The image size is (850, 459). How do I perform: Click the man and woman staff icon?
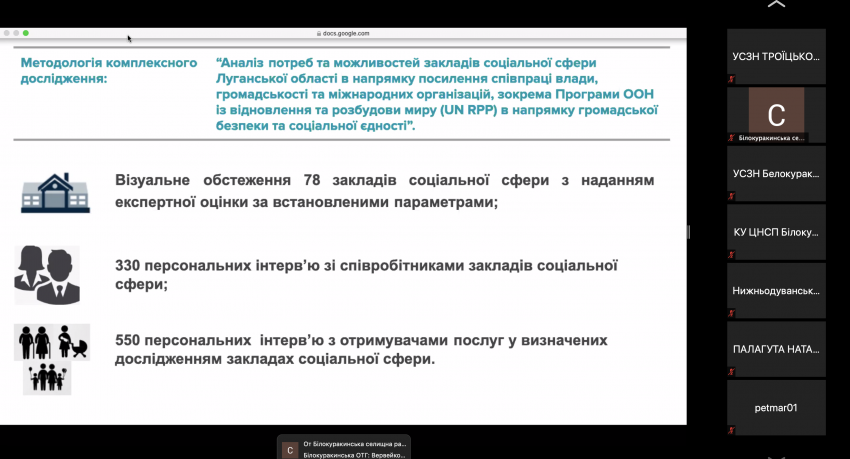pos(47,275)
